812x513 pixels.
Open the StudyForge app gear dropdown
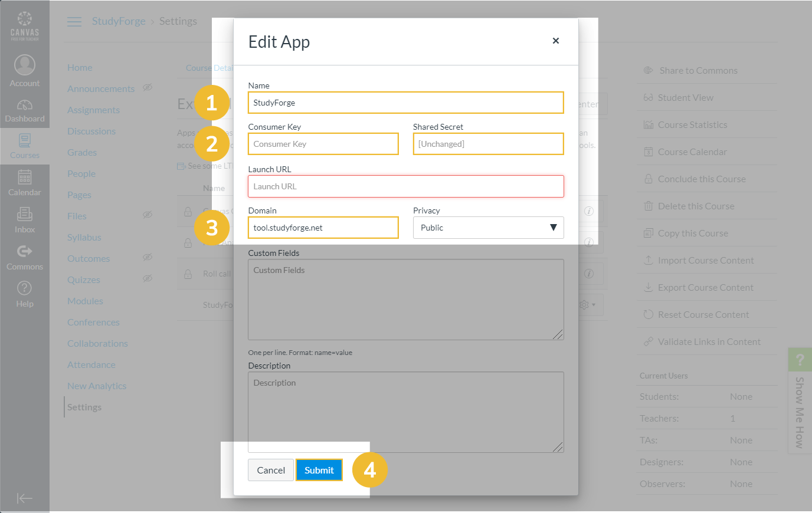click(588, 305)
